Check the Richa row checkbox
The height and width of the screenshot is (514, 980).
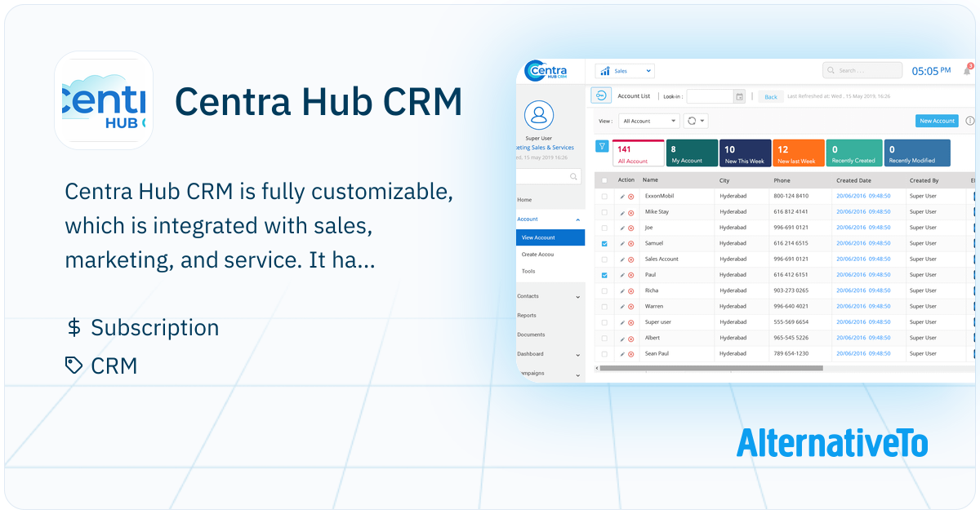coord(604,290)
